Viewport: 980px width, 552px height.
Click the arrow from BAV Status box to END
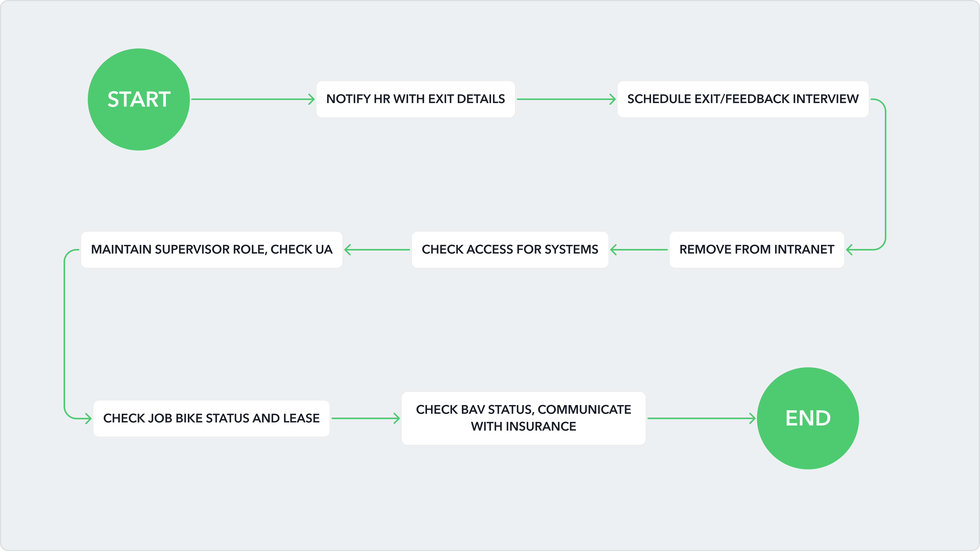pyautogui.click(x=701, y=418)
